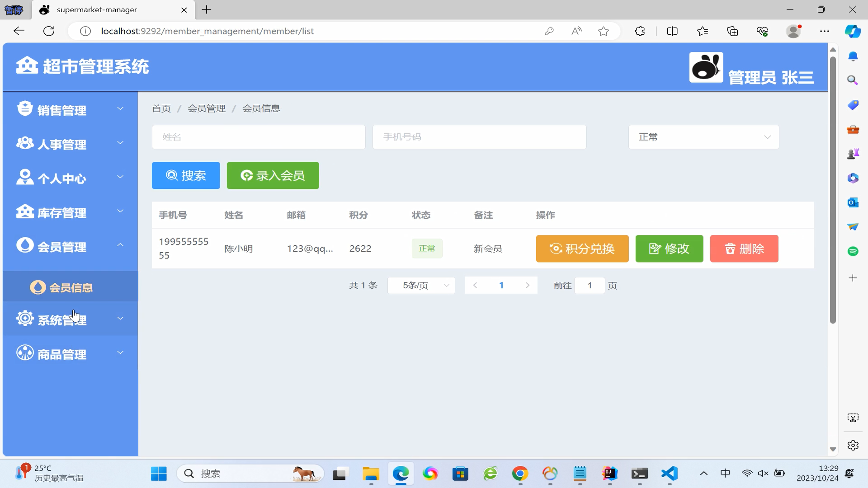Open the 5条/页 page size dropdown
This screenshot has height=488, width=868.
(x=421, y=286)
